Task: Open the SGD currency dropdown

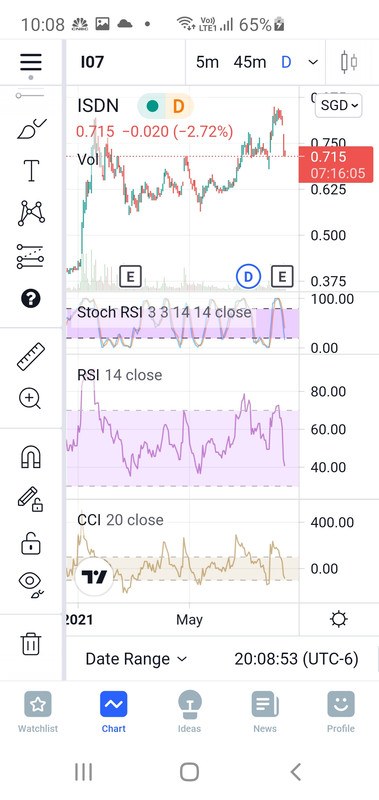Action: 339,106
